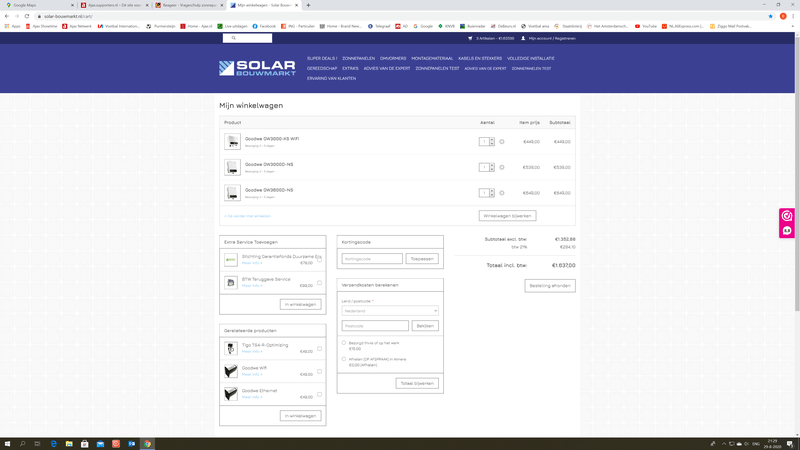Open the SUPER DEALS ! menu
The image size is (800, 450).
(322, 58)
